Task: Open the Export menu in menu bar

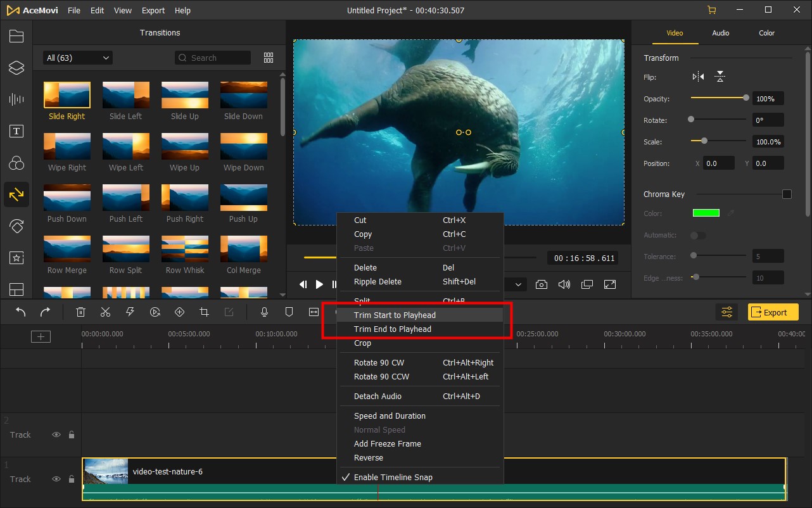Action: coord(153,11)
